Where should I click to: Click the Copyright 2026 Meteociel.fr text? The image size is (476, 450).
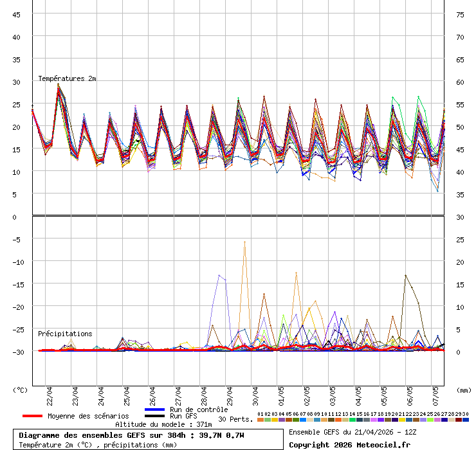349,444
